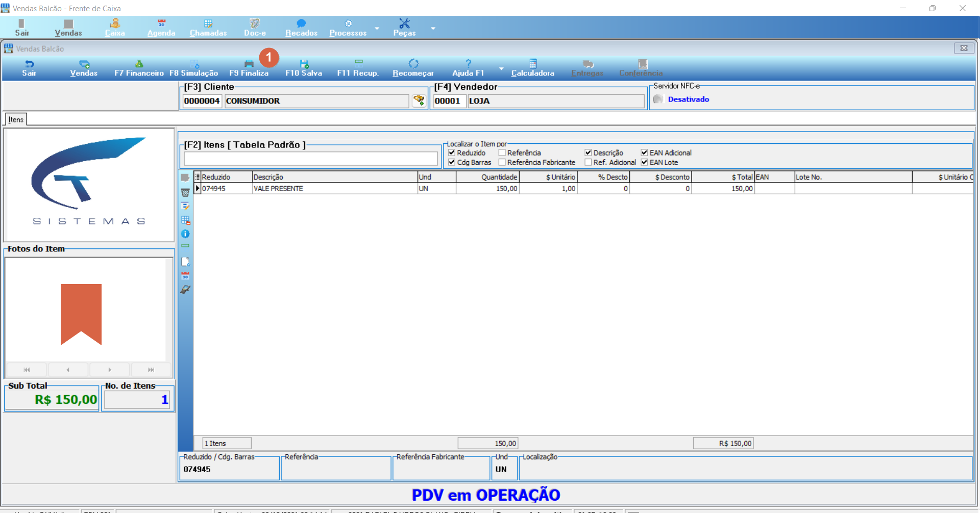Open the Doc-e module
Screen dimensions: 980x513
pos(255,28)
